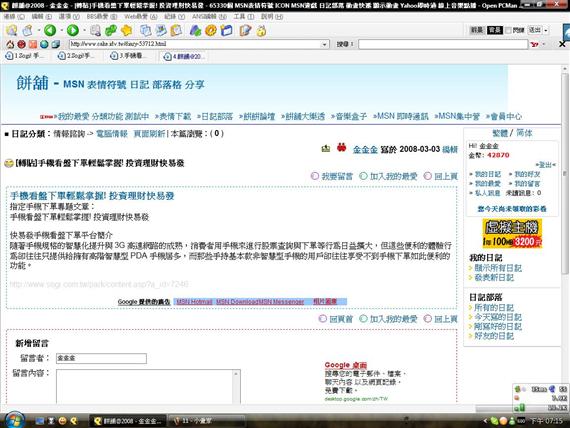This screenshot has height=428, width=570.
Task: Close the search bar with the X
Action: (x=562, y=44)
